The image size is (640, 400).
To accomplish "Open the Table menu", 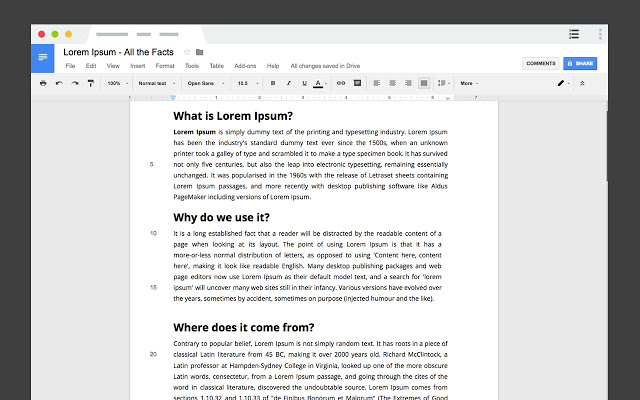I will 216,66.
